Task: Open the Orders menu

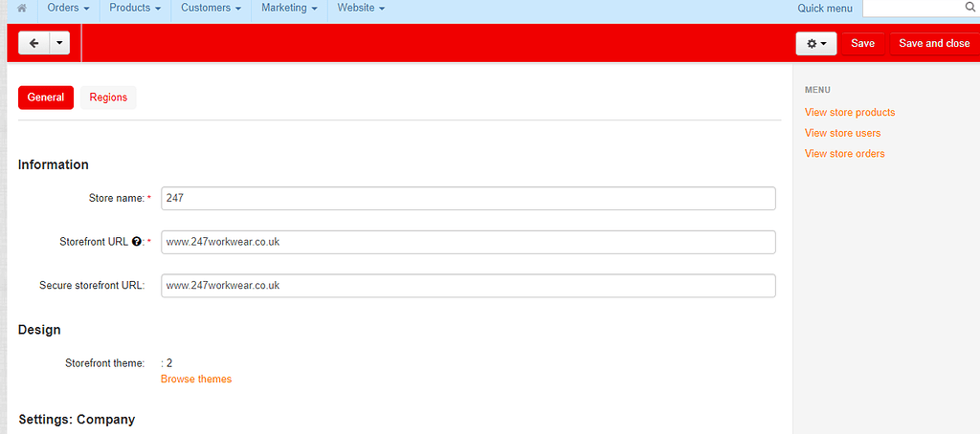Action: [x=68, y=9]
